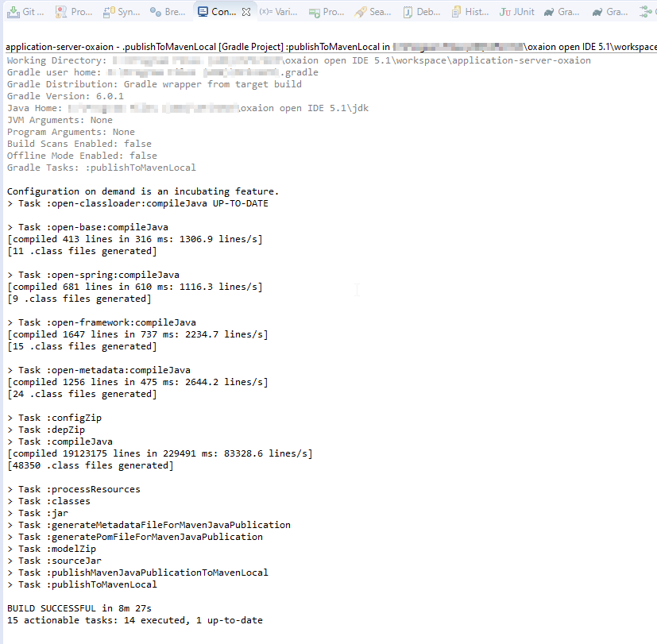
Task: Open the JUnit view icon
Action: point(505,12)
